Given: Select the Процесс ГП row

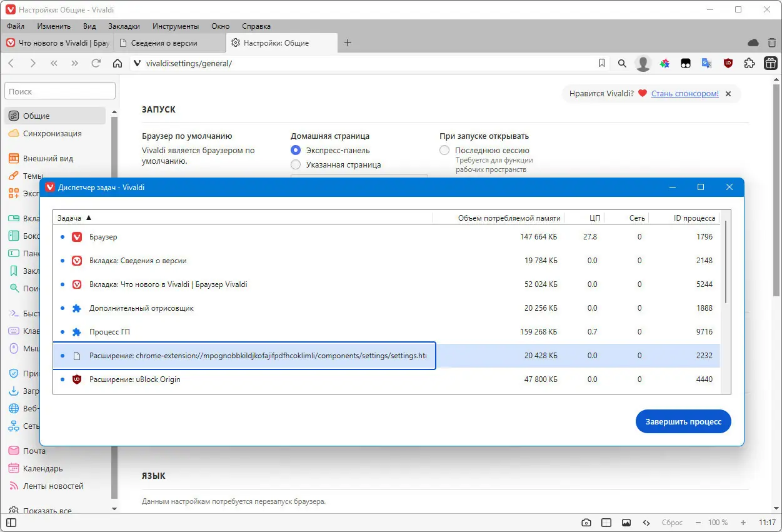Looking at the screenshot, I should pos(386,332).
